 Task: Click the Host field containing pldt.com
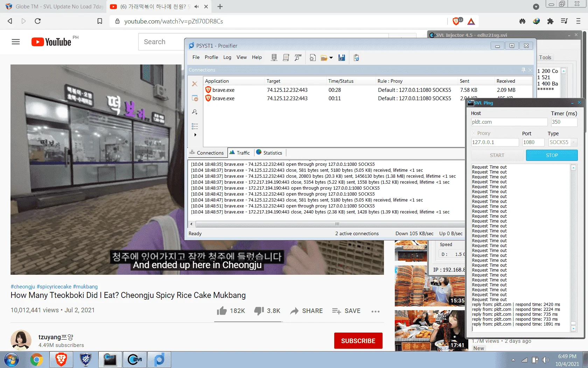(x=509, y=122)
